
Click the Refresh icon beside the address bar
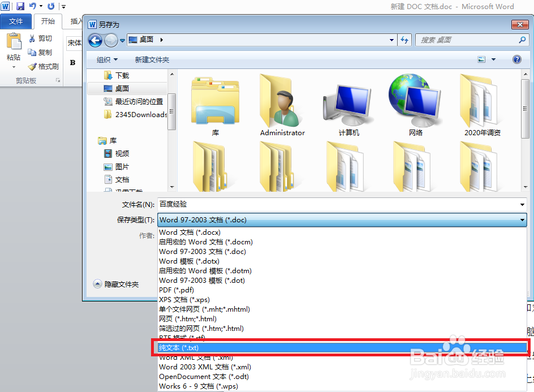tap(404, 40)
